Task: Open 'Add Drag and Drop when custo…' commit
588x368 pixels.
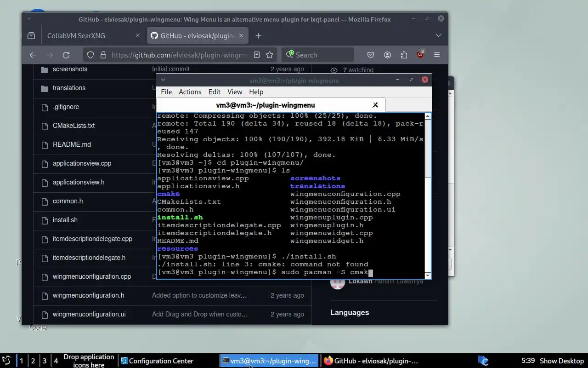Action: pyautogui.click(x=200, y=314)
